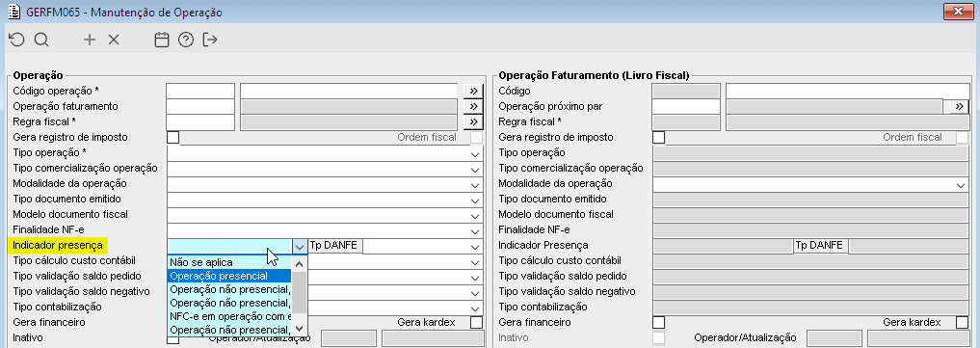Click dropdown list scroll down arrow
The image size is (980, 348).
coord(300,329)
